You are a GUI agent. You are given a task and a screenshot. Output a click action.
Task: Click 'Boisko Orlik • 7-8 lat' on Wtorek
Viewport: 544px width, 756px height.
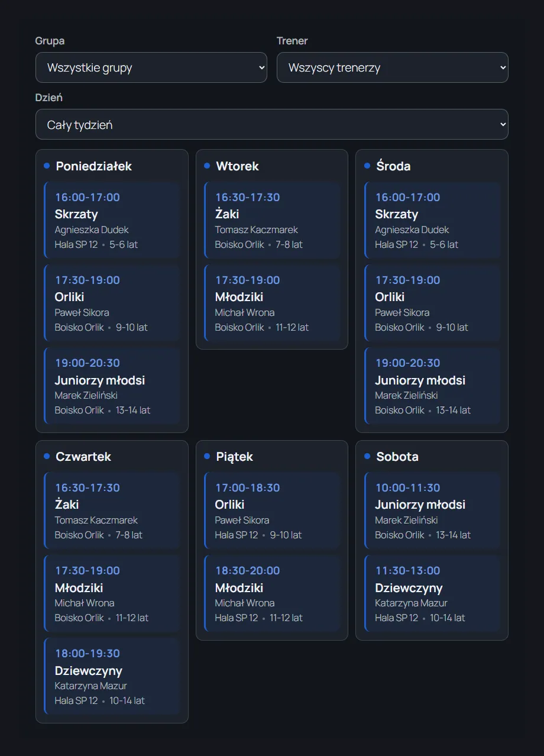258,244
